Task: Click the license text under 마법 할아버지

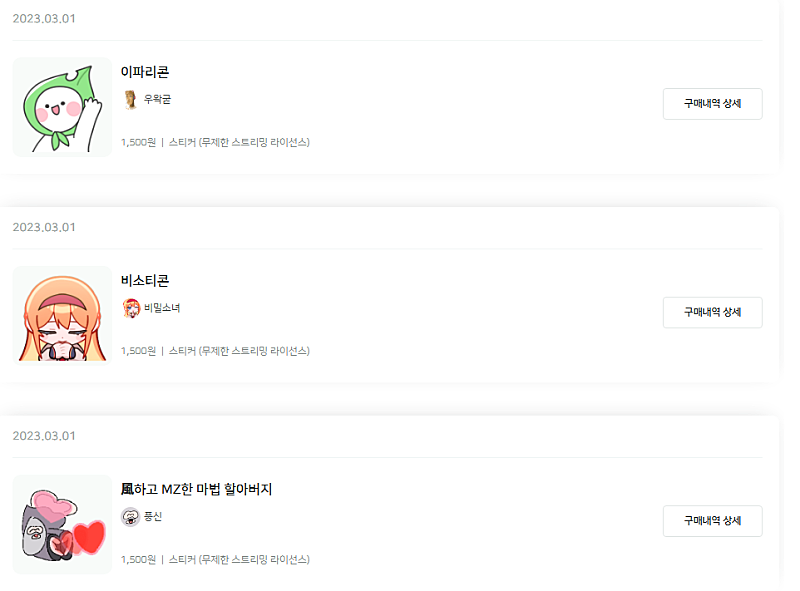Action: [239, 560]
